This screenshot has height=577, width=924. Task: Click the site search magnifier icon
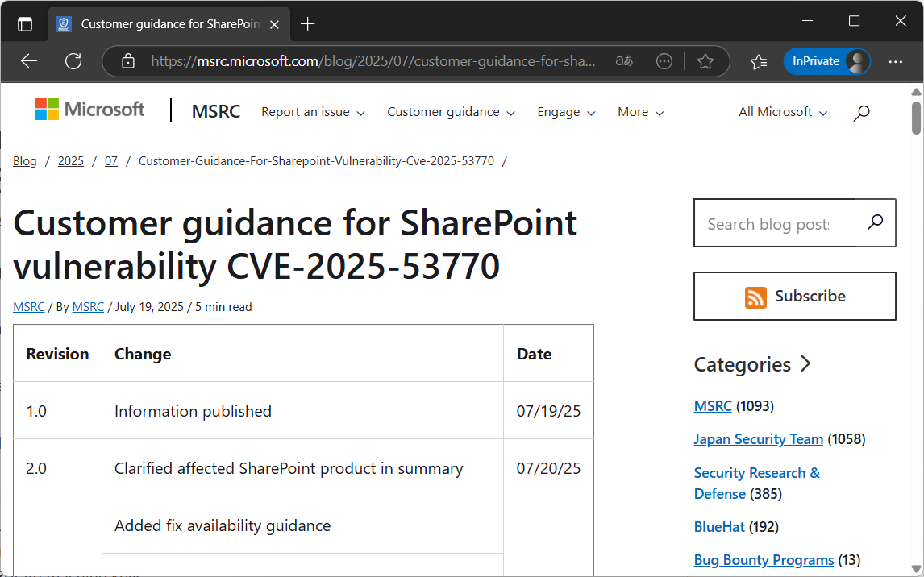[861, 113]
